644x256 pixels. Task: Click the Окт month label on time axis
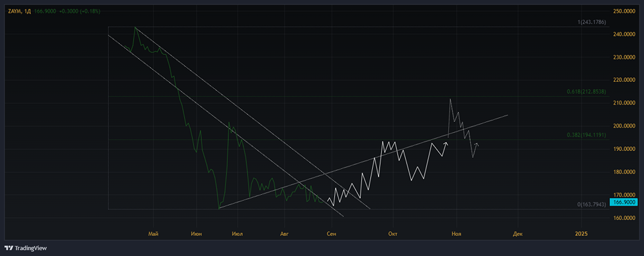tap(393, 234)
